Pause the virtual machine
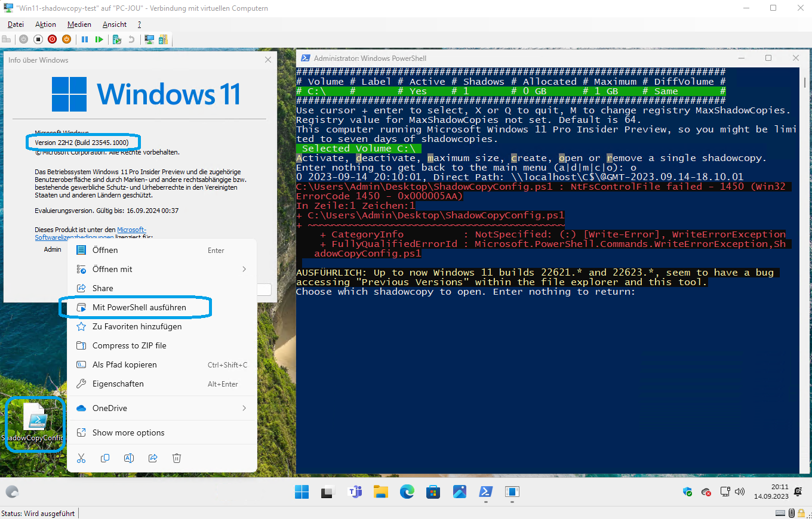The height and width of the screenshot is (519, 812). [85, 39]
